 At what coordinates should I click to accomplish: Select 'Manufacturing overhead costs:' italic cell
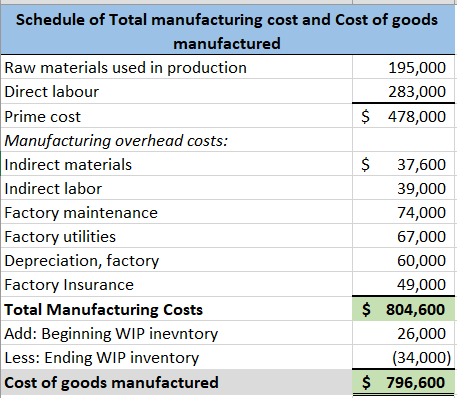tap(177, 140)
